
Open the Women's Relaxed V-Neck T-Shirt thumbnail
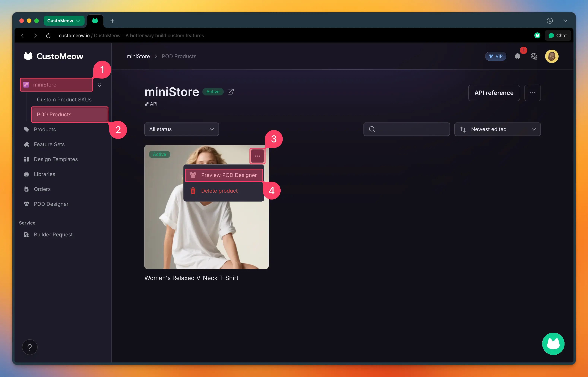pos(206,207)
